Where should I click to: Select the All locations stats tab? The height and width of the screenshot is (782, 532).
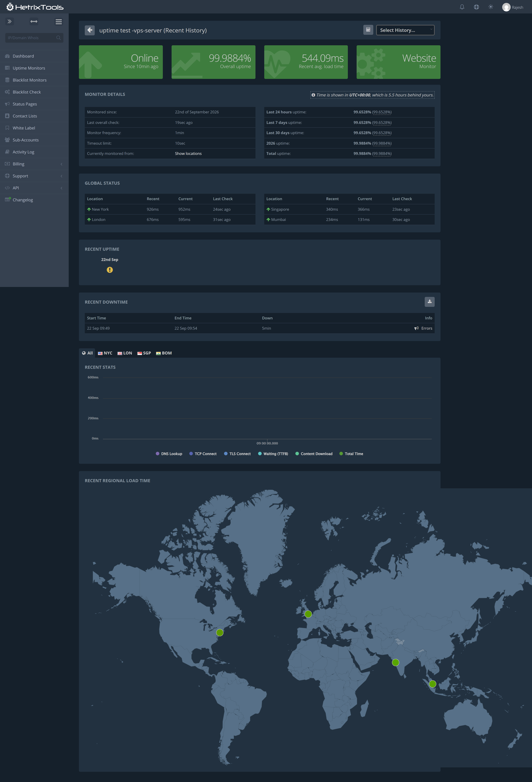click(x=87, y=353)
